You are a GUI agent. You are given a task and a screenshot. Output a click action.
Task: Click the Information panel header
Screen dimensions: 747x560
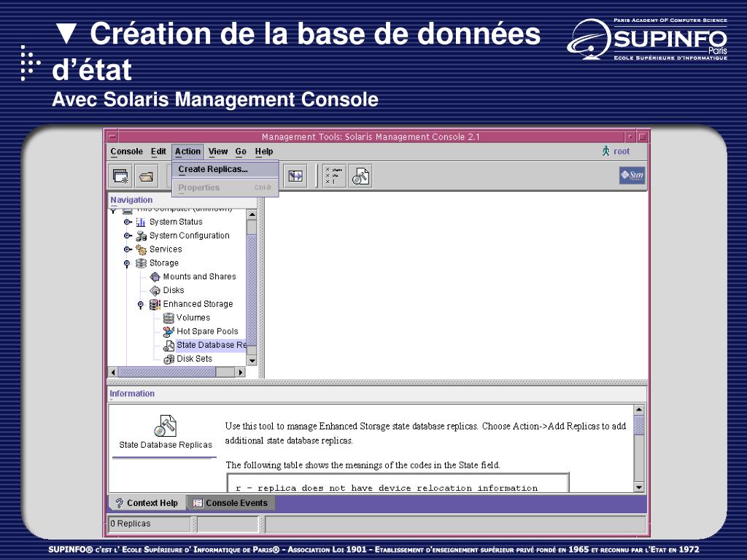pos(376,394)
